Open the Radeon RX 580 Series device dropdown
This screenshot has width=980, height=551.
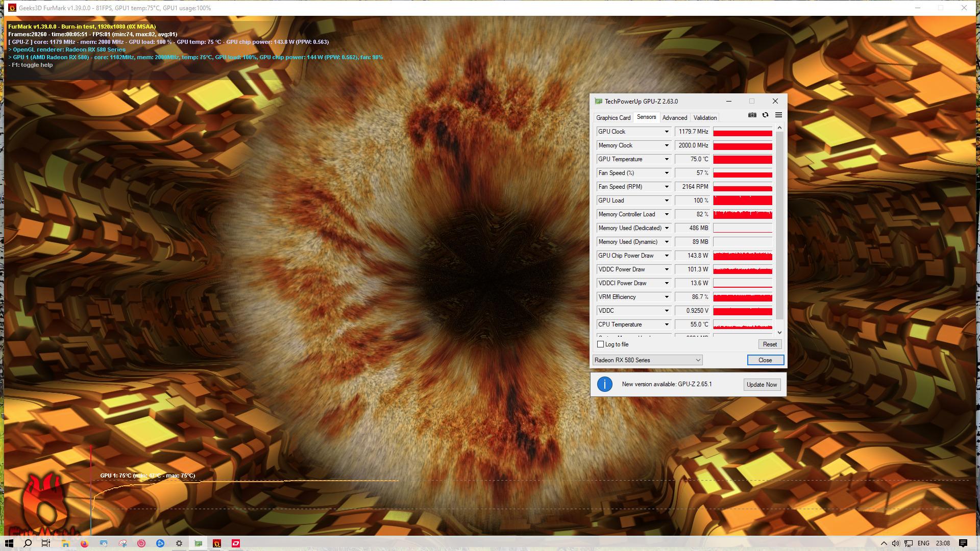coord(647,360)
